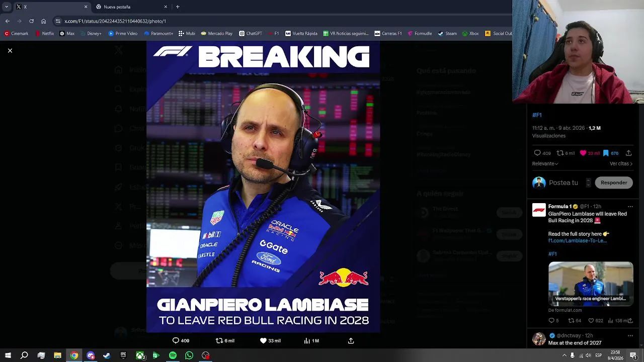
Task: Click repost icon with 64 on Formula 1 reply
Action: (x=571, y=320)
